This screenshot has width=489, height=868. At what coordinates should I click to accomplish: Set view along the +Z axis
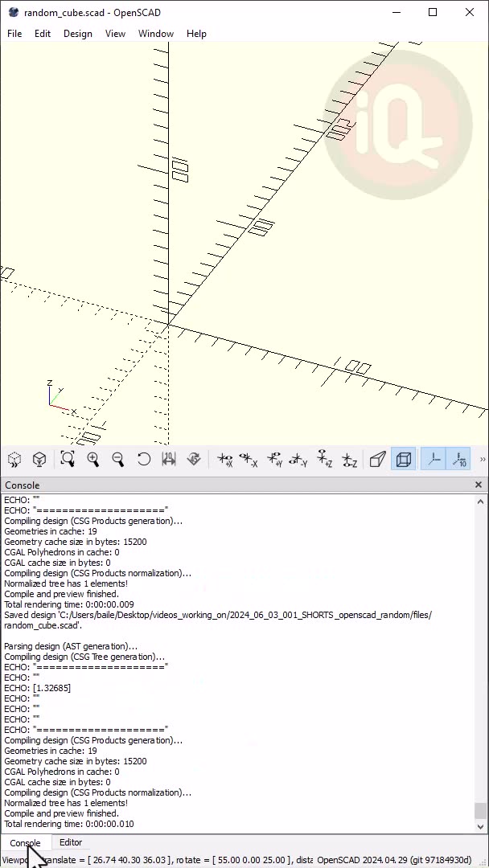click(x=324, y=460)
